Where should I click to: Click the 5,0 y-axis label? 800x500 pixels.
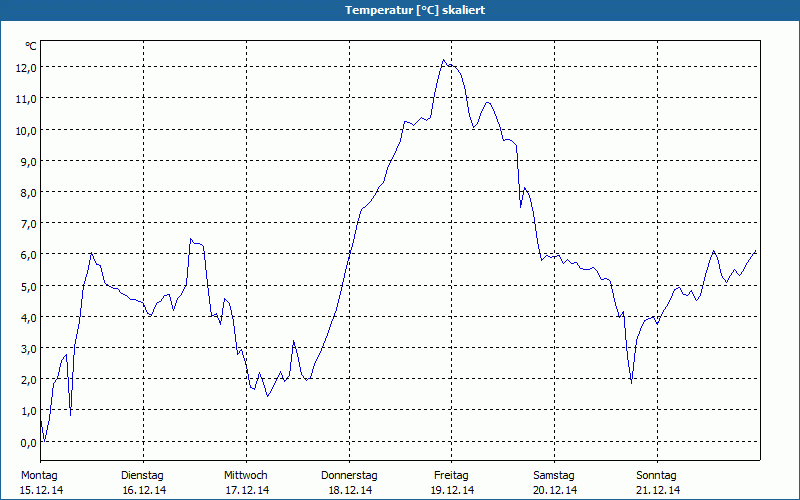(x=29, y=286)
